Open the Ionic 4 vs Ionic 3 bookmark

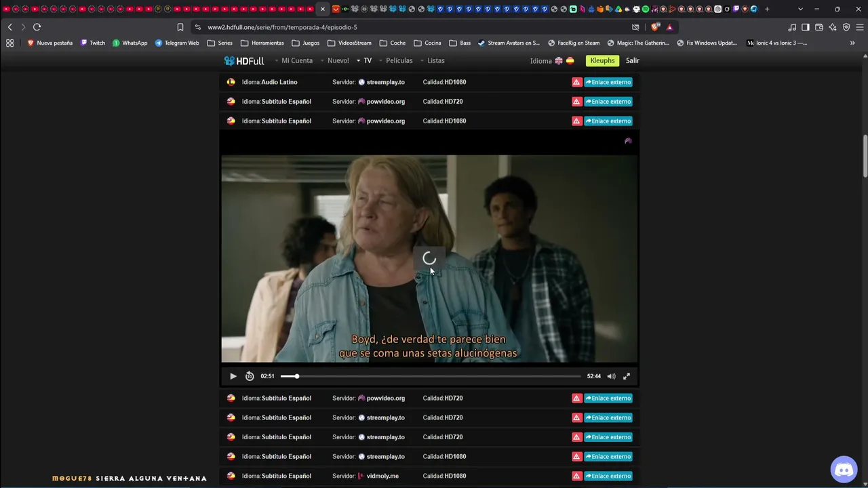click(x=776, y=43)
